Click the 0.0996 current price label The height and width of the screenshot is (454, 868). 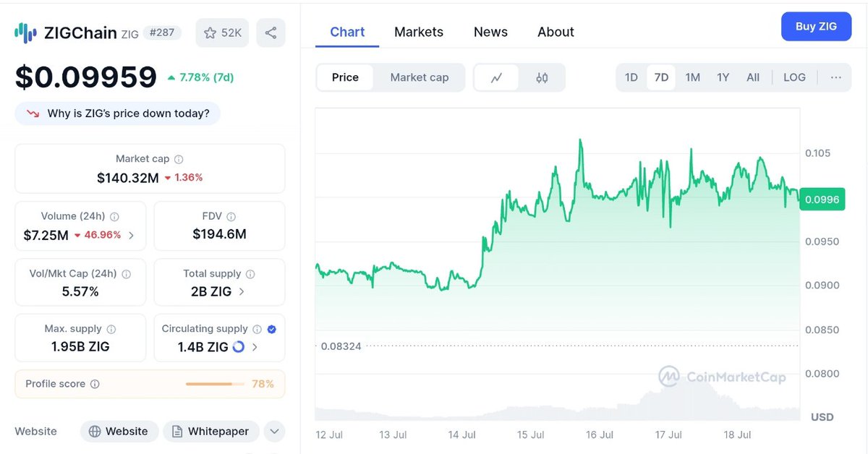[821, 200]
